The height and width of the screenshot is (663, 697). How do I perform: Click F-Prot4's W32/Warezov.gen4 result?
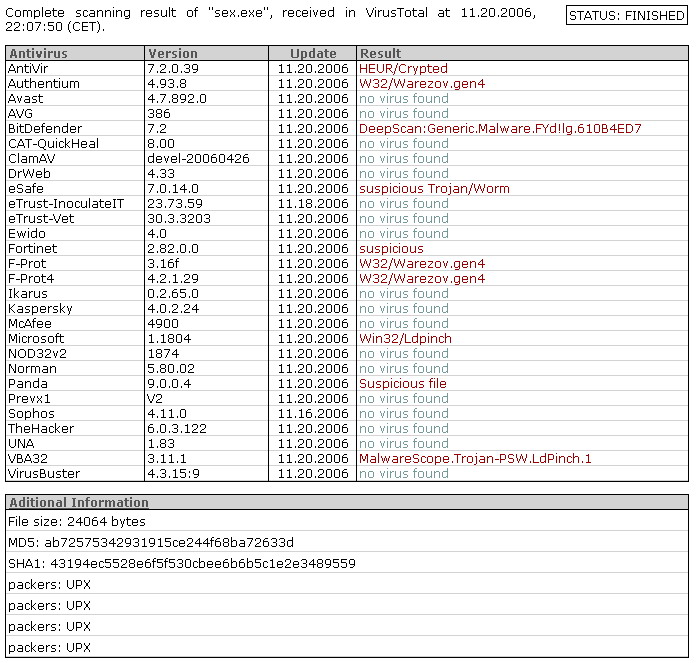(422, 279)
